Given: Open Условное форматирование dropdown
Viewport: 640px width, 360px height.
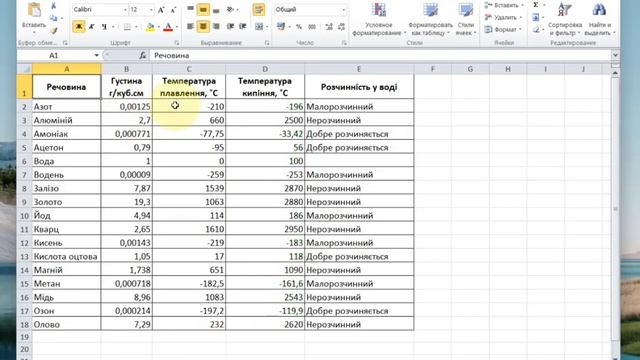Looking at the screenshot, I should click(x=378, y=19).
